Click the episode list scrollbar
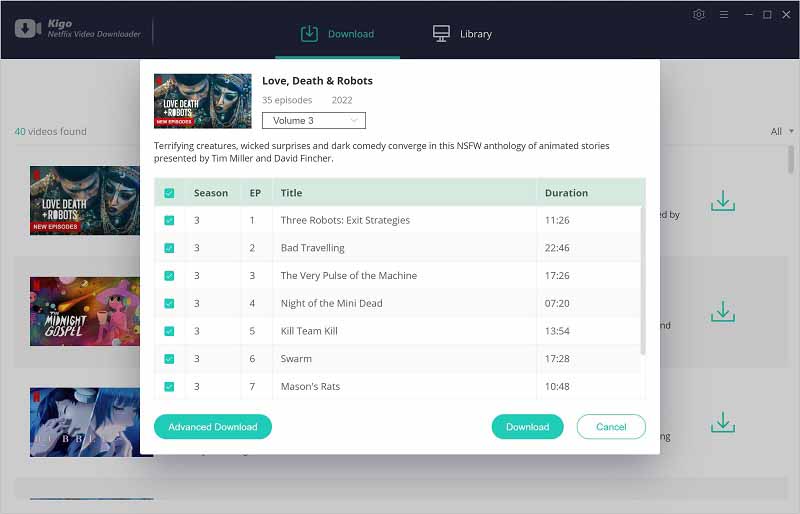This screenshot has height=514, width=800. click(x=643, y=281)
